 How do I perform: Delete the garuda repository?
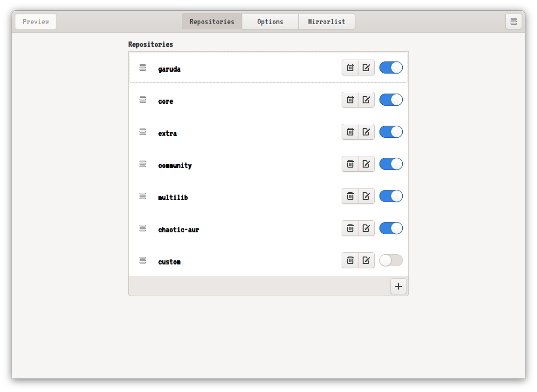[x=350, y=68]
